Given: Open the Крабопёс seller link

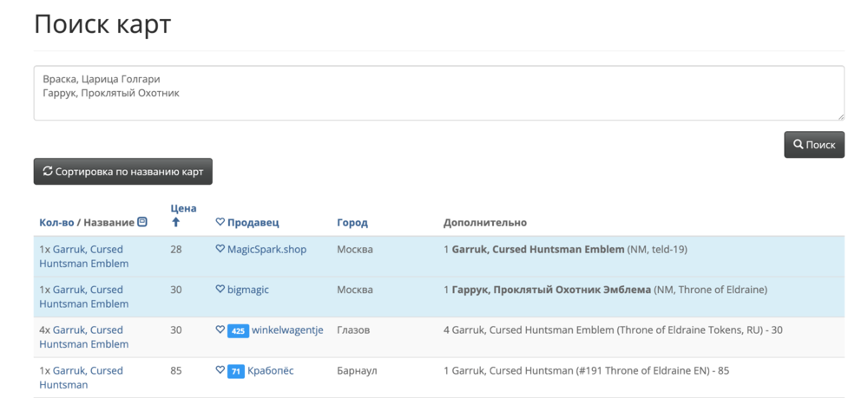Looking at the screenshot, I should pos(271,370).
